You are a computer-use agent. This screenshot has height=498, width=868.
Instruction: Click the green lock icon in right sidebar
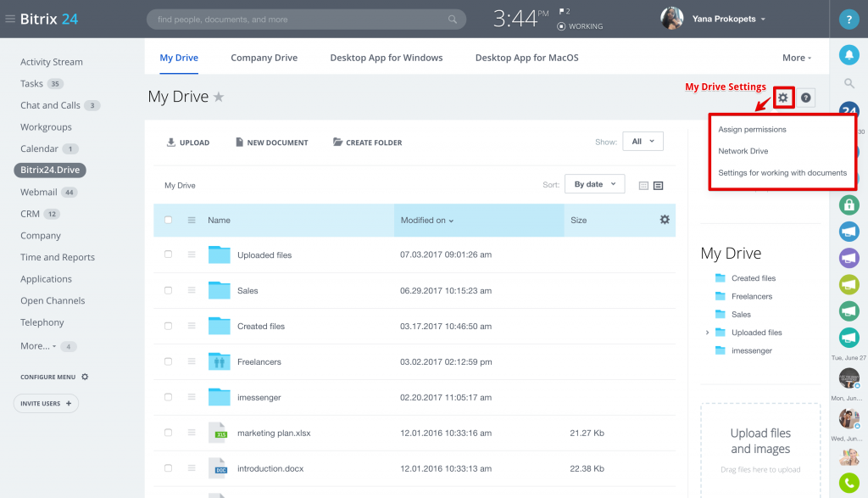pyautogui.click(x=849, y=204)
